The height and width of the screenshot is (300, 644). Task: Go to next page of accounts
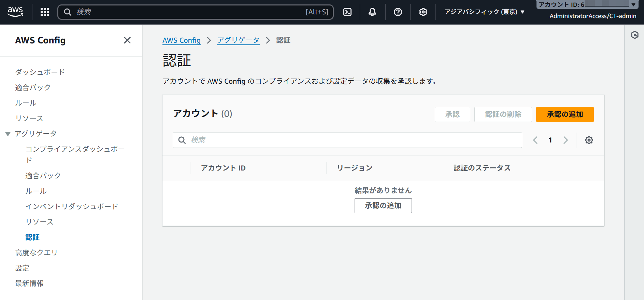tap(566, 140)
